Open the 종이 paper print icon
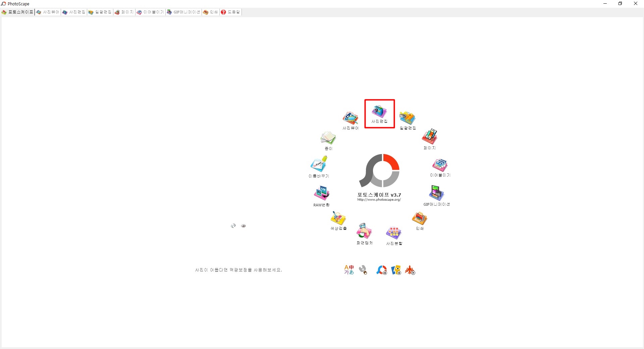Image resolution: width=644 pixels, height=349 pixels. coord(328,141)
